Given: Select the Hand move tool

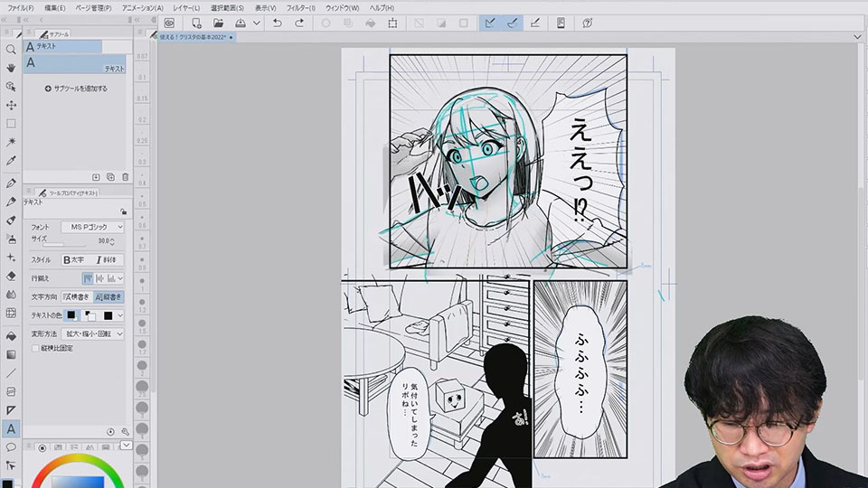Looking at the screenshot, I should (11, 68).
